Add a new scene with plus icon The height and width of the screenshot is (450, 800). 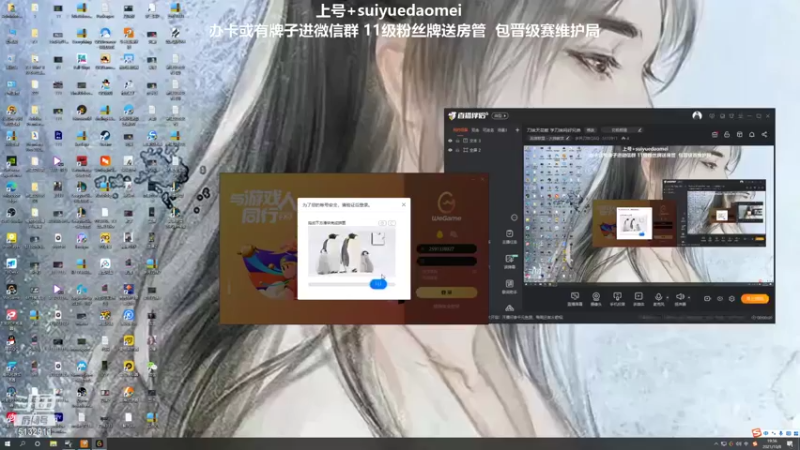pos(517,130)
